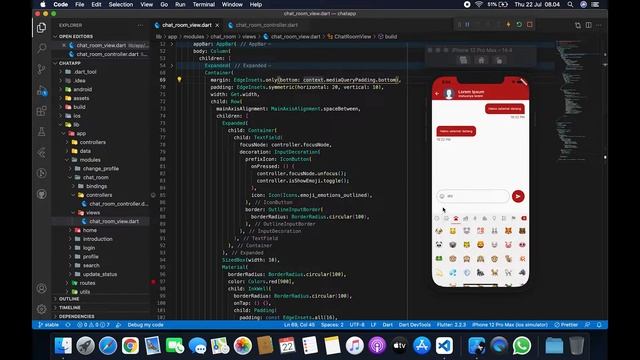Open the Go menu
640x360 pixels.
point(164,4)
